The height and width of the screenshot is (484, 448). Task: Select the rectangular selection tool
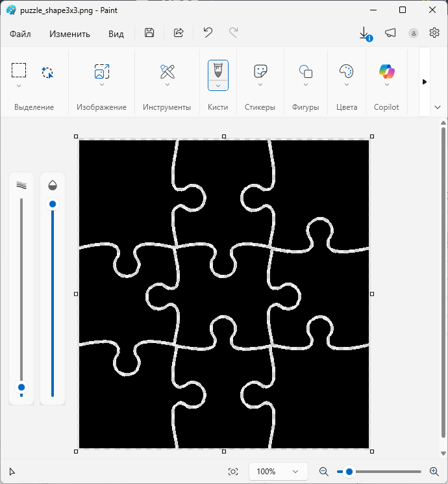pos(19,70)
